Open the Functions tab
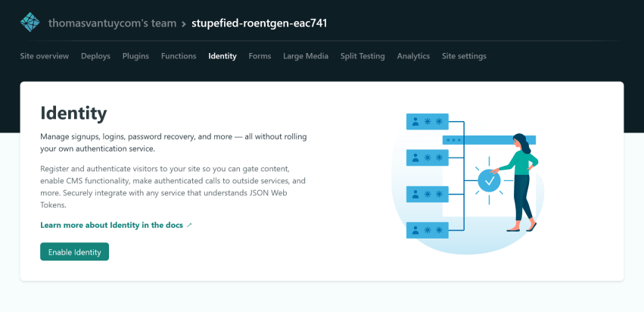 click(x=179, y=56)
